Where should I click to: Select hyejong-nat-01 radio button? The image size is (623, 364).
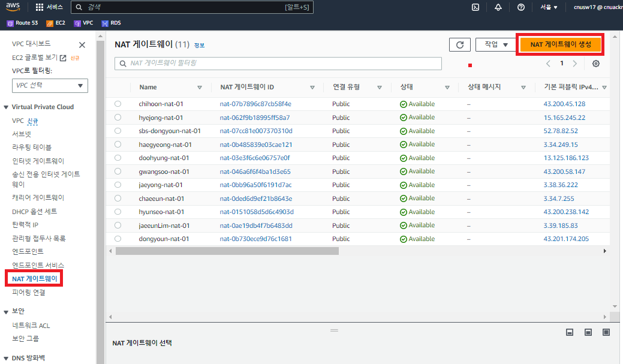[x=118, y=117]
